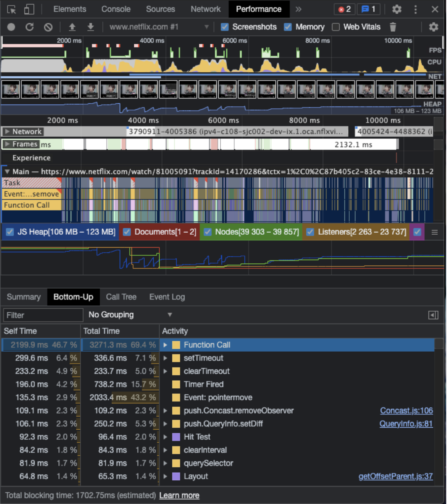Save the current profile to disk
Viewport: 447px width, 504px height.
tap(91, 27)
